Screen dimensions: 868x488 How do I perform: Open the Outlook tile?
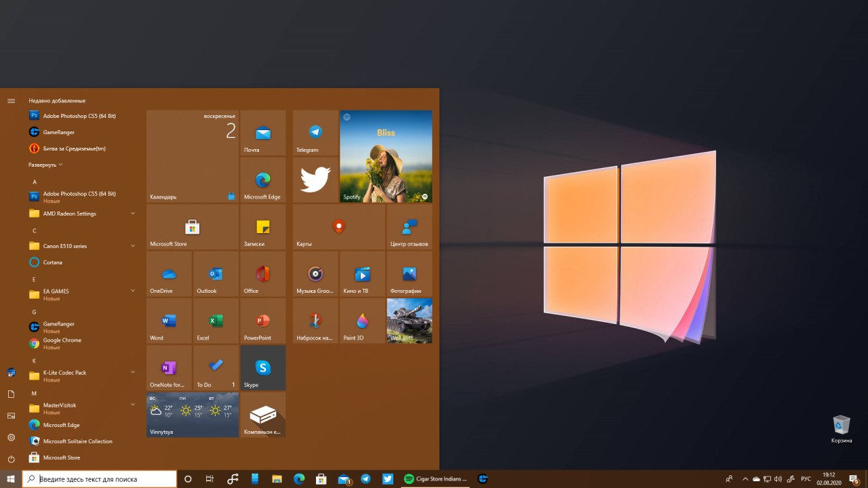point(216,274)
